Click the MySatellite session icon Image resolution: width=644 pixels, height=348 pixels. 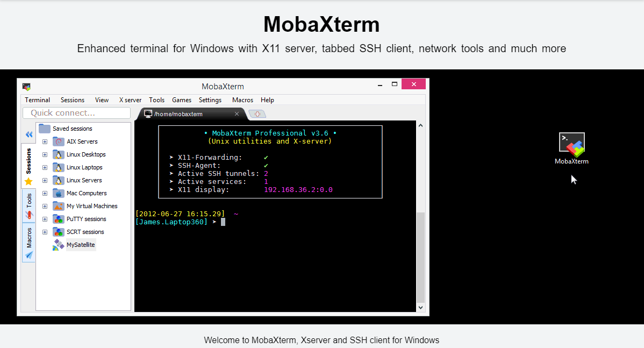coord(58,245)
